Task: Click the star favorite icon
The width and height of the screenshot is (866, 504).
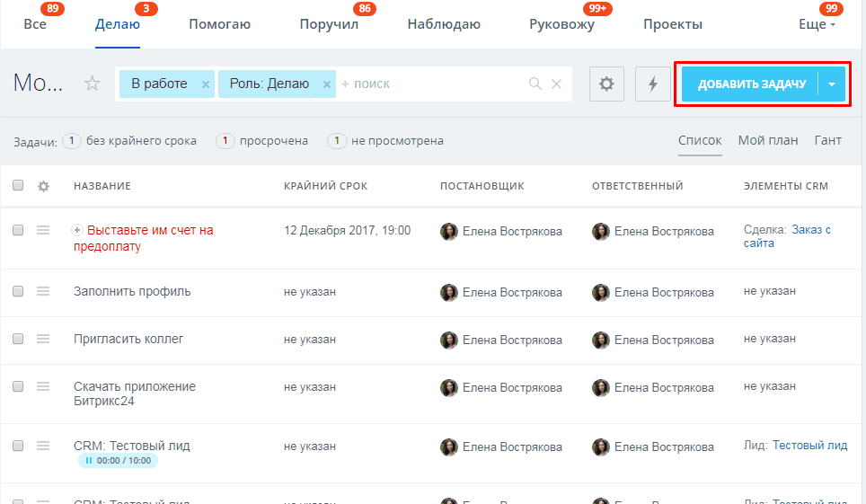Action: tap(92, 84)
